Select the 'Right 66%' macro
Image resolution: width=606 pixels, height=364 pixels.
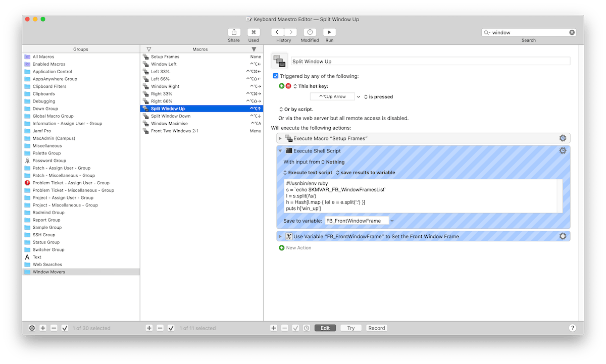point(202,101)
